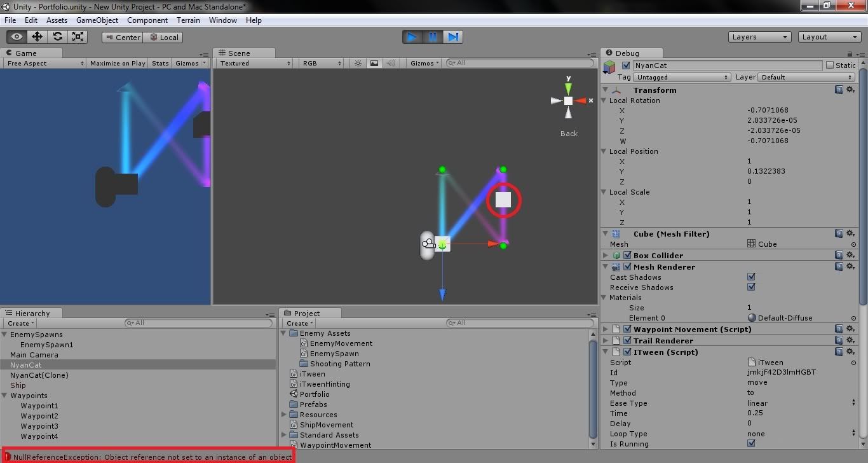Open the Untagged tag dropdown
This screenshot has width=868, height=463.
click(682, 76)
